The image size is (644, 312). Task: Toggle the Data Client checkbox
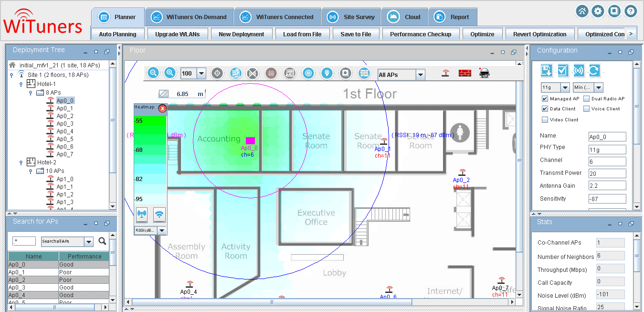pos(545,109)
